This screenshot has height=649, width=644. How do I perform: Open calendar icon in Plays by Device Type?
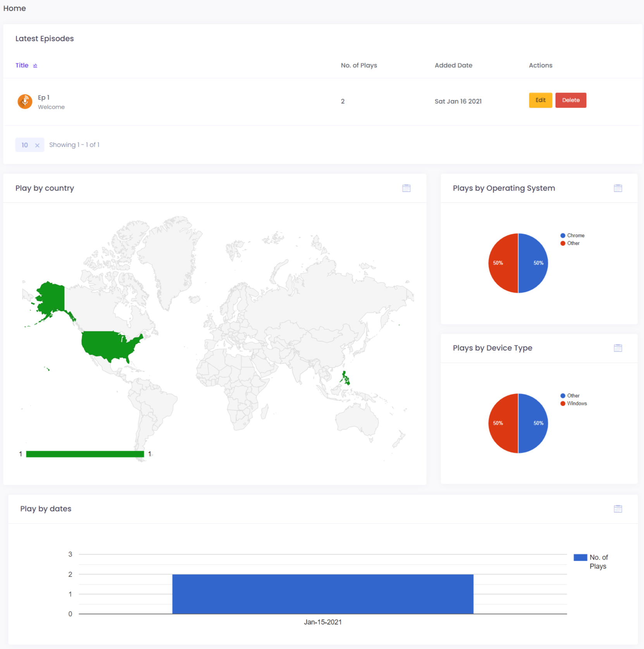point(618,348)
